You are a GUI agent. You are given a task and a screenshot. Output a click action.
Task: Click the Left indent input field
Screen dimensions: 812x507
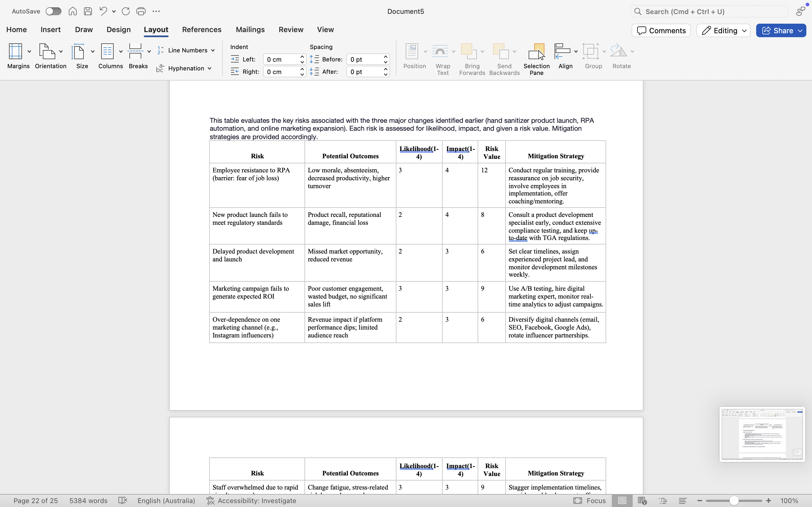tap(281, 59)
